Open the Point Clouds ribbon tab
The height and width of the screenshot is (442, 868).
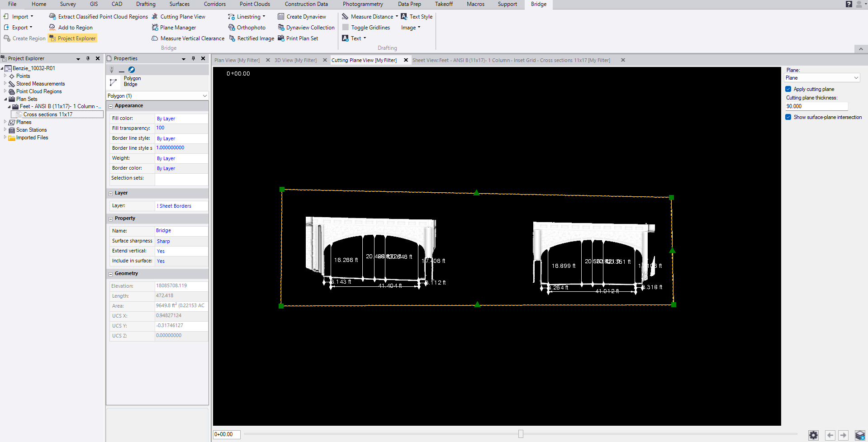click(x=255, y=4)
